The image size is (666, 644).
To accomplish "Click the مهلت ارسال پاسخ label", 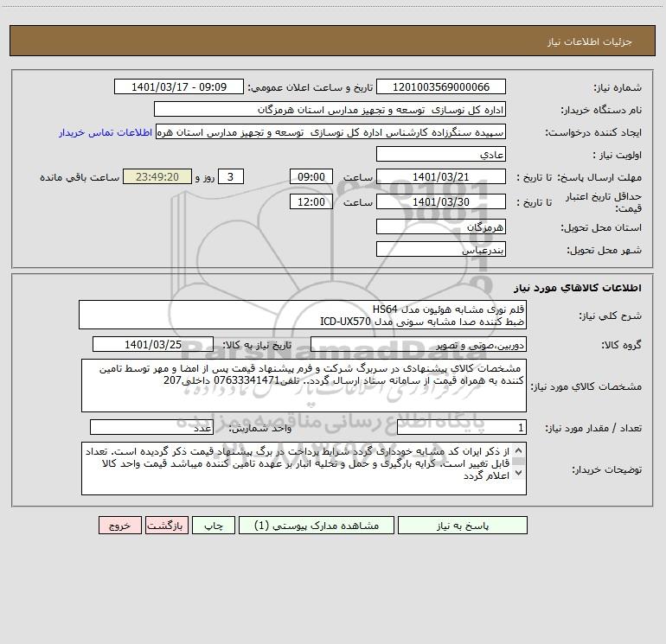I will point(600,177).
